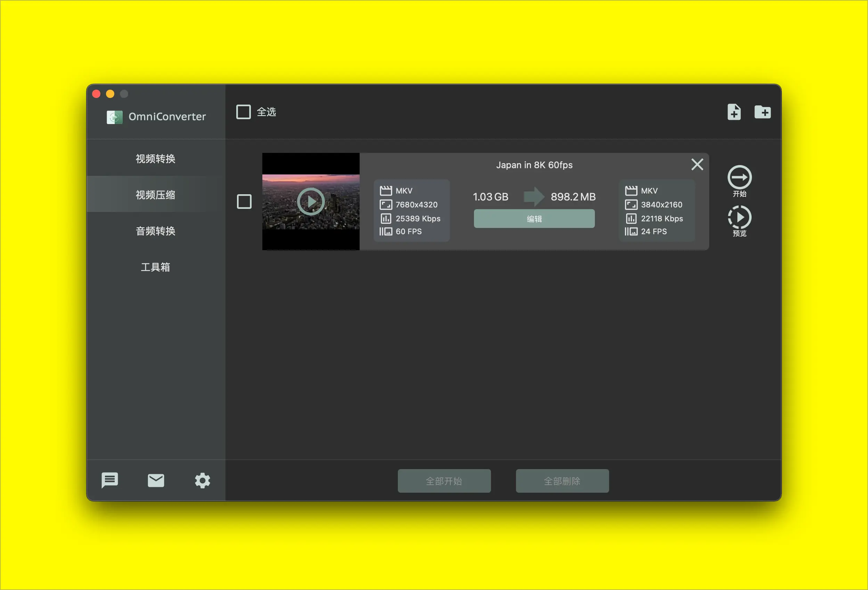Click the red window close button
The height and width of the screenshot is (590, 868).
click(x=96, y=94)
